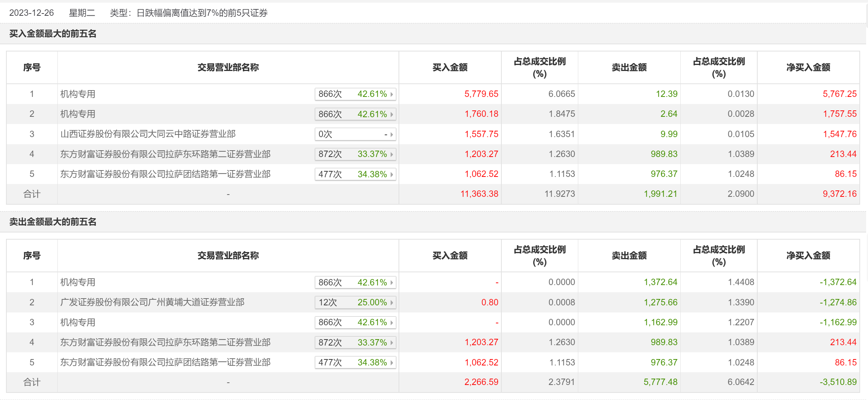Click 净买入金额 header in buy table
This screenshot has width=868, height=400.
point(808,68)
